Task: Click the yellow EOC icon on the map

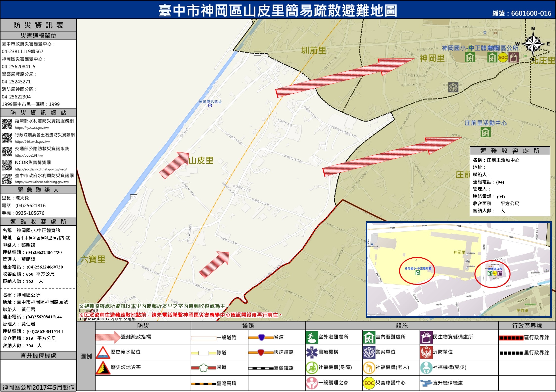Action: click(503, 58)
